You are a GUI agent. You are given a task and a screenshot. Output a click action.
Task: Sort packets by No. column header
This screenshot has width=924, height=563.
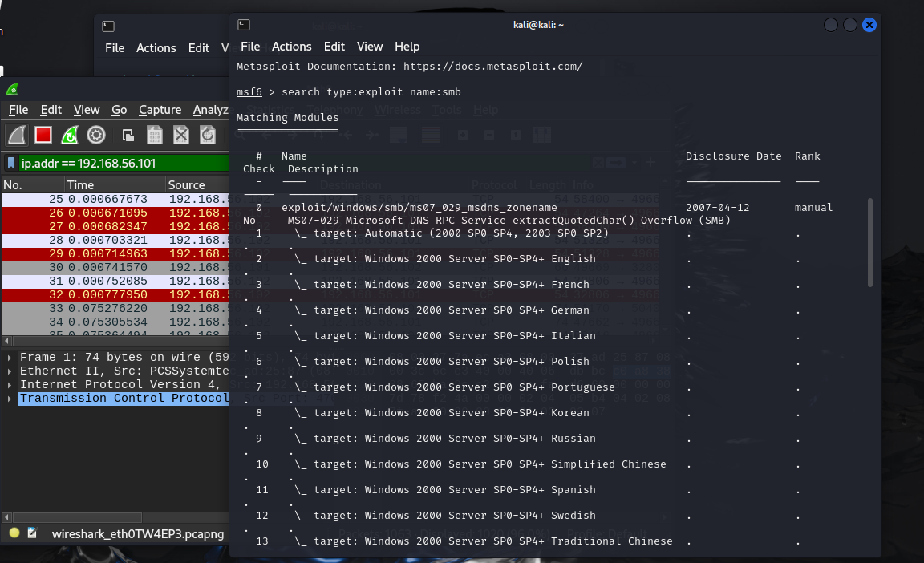[x=32, y=185]
